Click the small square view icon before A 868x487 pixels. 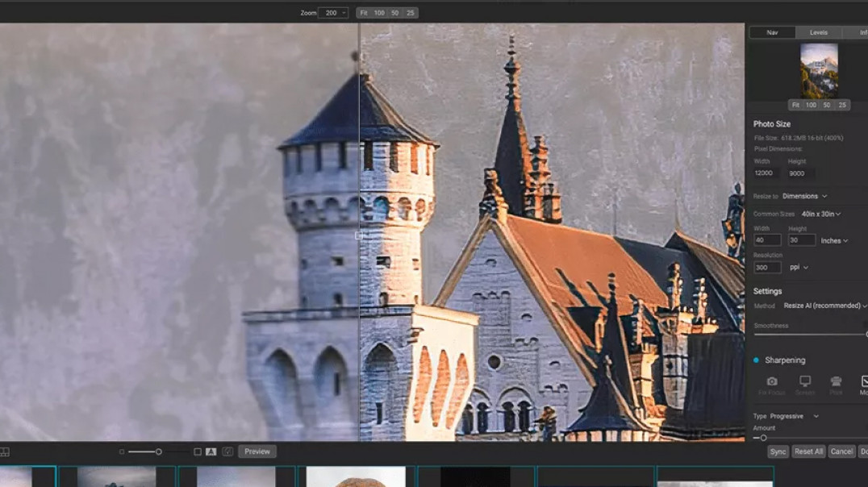point(198,452)
